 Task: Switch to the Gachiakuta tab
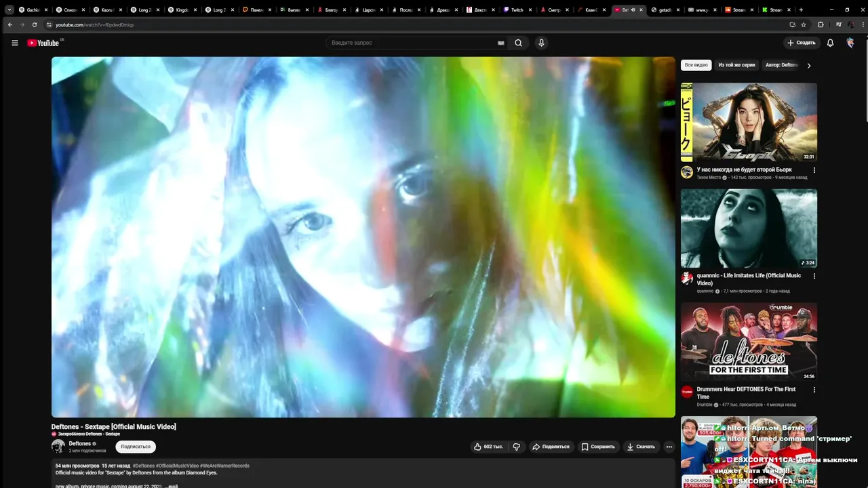click(29, 9)
